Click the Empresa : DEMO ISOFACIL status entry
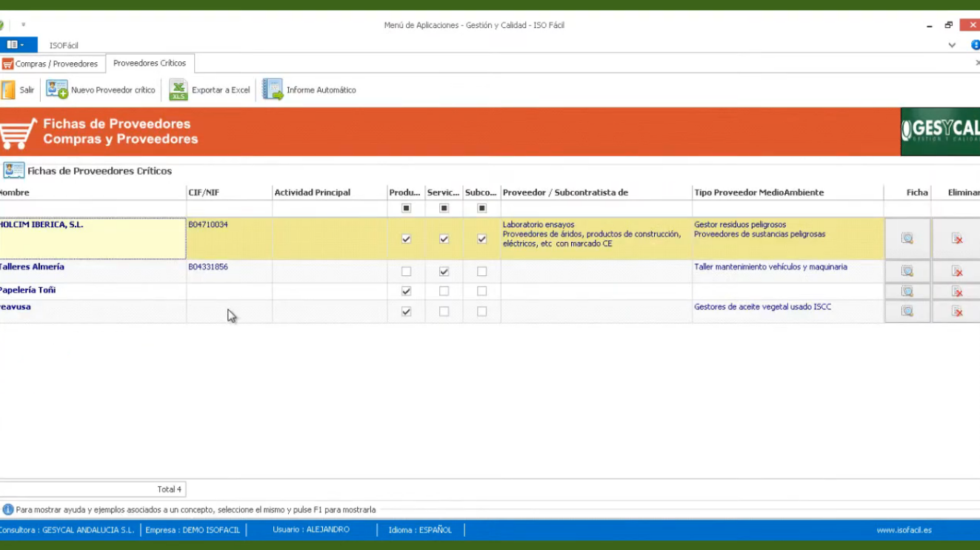The width and height of the screenshot is (980, 550). tap(193, 530)
